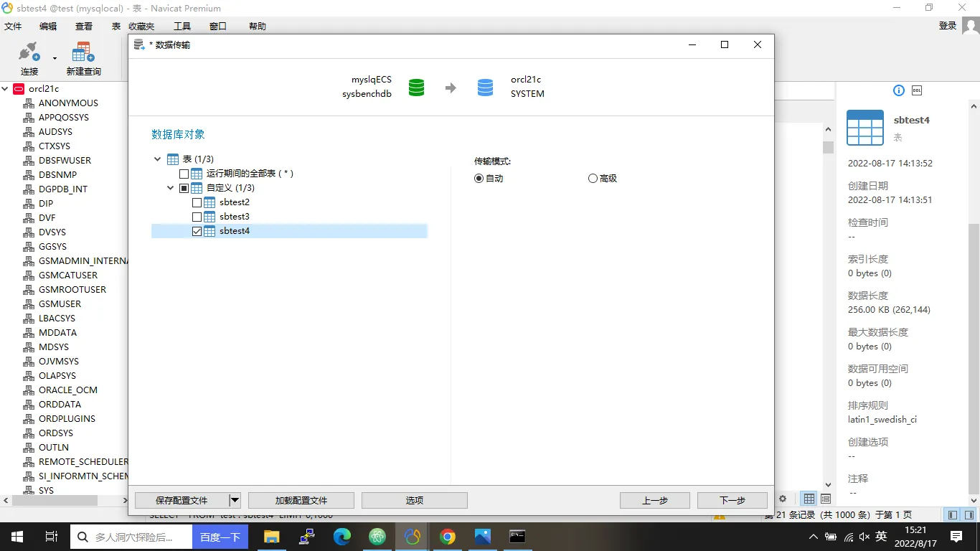Screen dimensions: 980x551
Task: Click the large sbtest4 table icon
Action: tap(865, 128)
